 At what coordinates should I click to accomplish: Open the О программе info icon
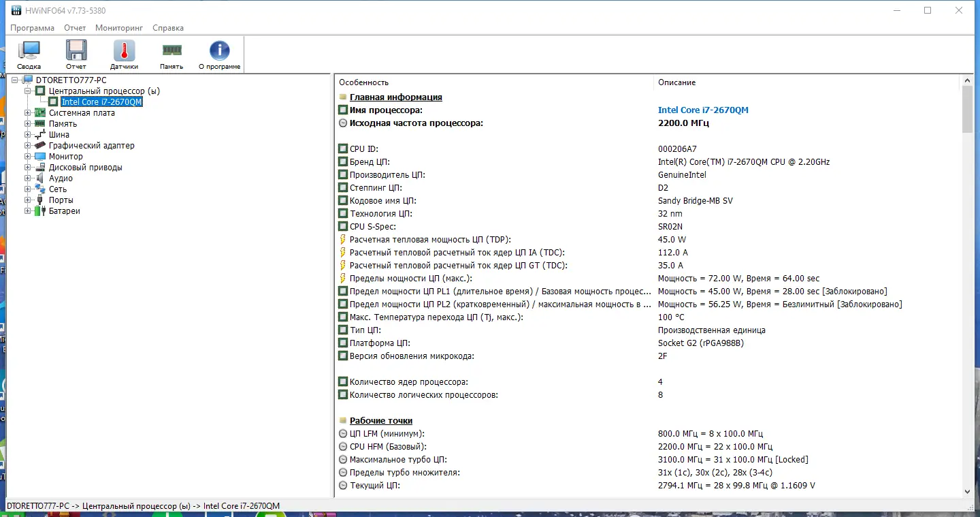click(x=219, y=51)
